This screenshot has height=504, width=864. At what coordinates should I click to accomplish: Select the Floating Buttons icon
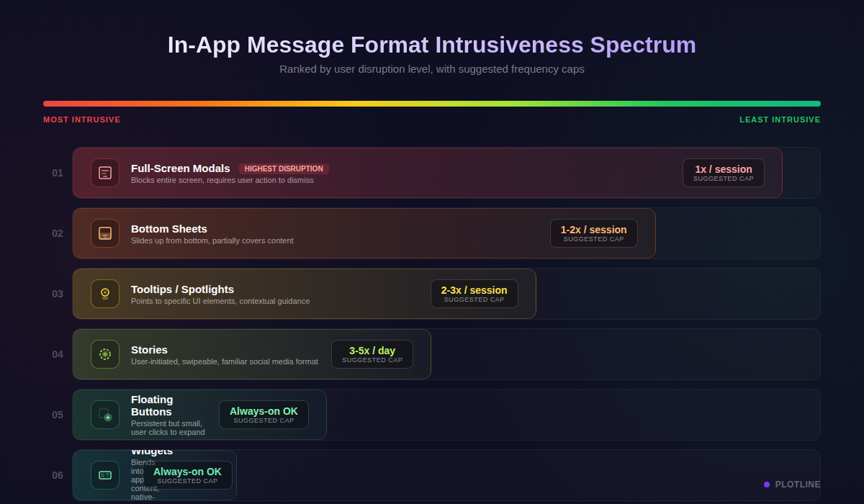[105, 415]
